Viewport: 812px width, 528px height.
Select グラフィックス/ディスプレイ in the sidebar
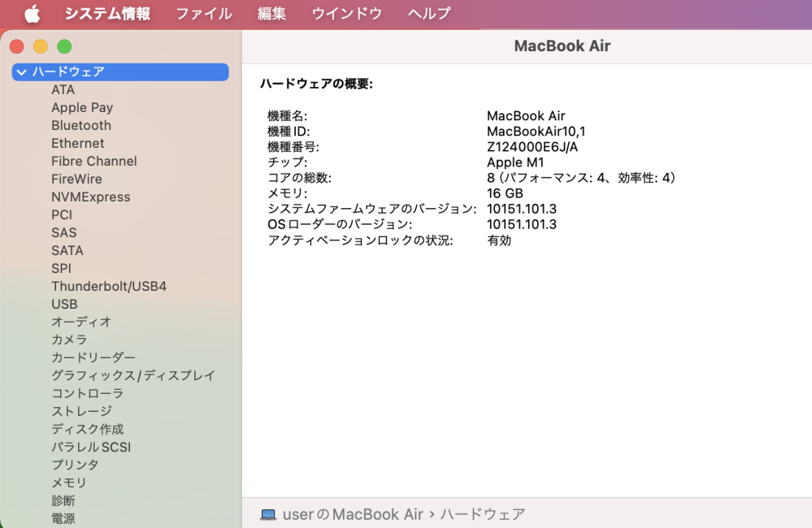[133, 375]
